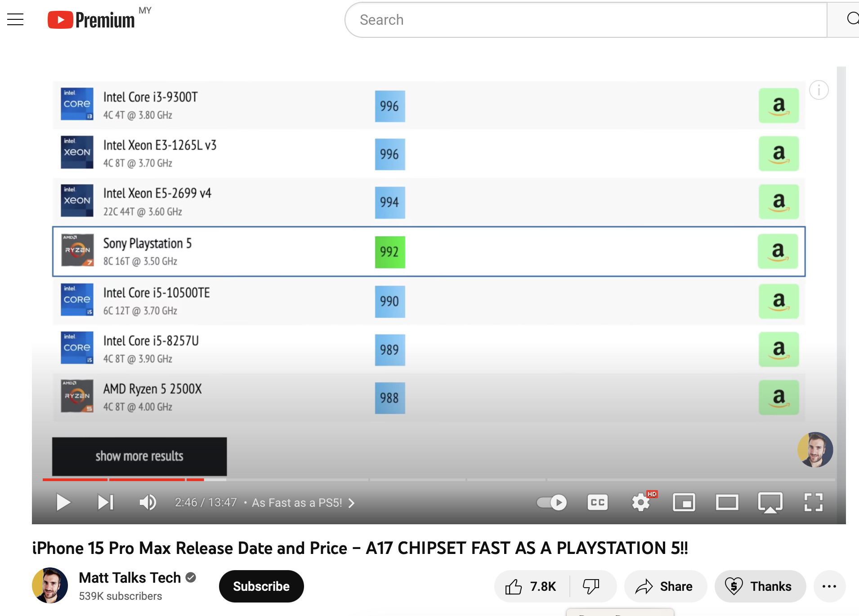Toggle the autoplay switch

[x=552, y=502]
